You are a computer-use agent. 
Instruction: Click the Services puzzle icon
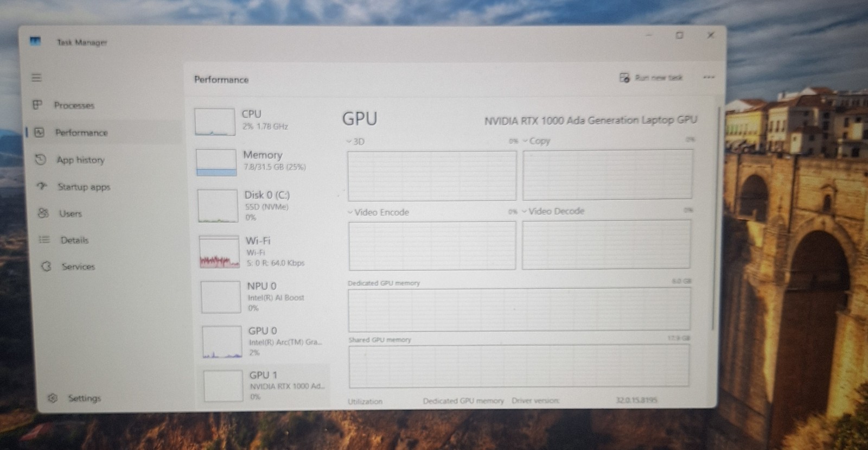(46, 266)
